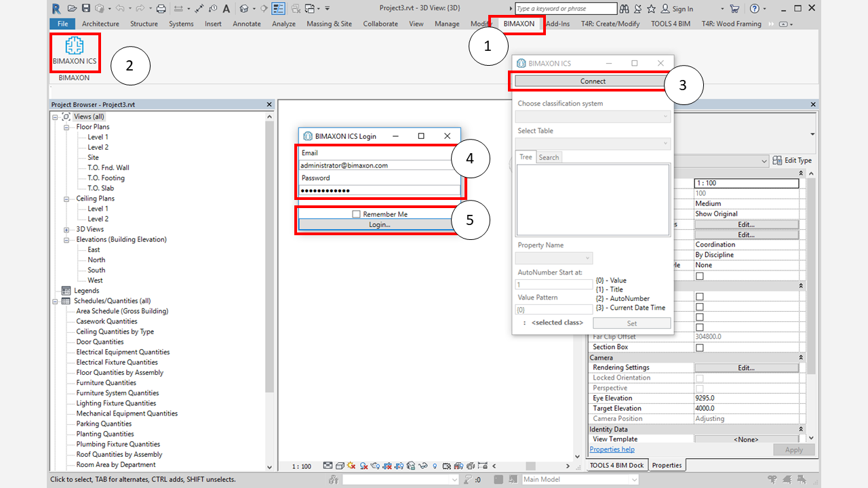Click the Visual Style cube icon in view bar
The width and height of the screenshot is (868, 488).
click(x=340, y=466)
